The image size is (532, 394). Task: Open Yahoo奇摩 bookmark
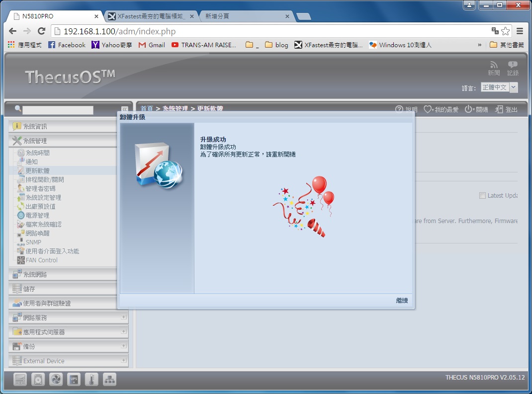tap(112, 45)
